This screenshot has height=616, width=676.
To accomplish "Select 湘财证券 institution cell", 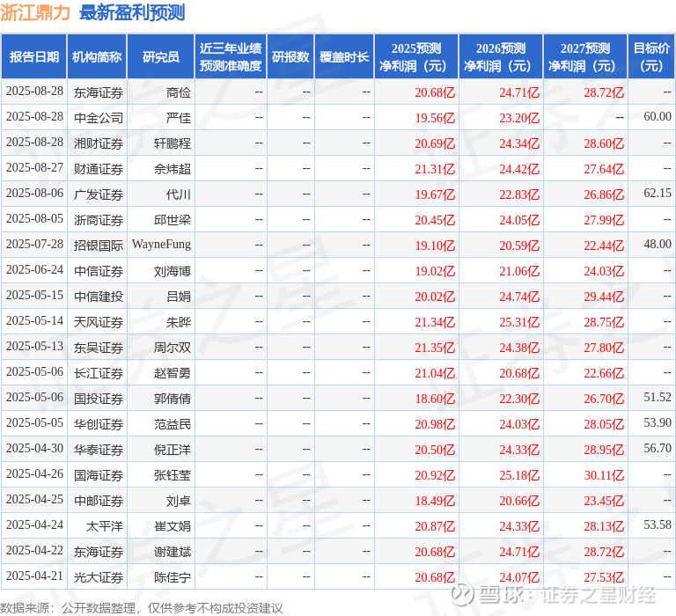I will pos(99,143).
